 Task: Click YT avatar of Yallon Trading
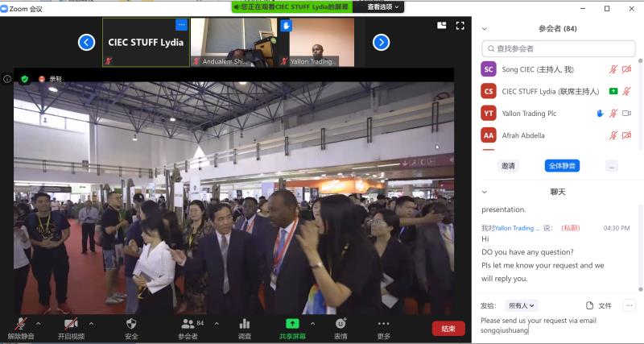tap(489, 114)
